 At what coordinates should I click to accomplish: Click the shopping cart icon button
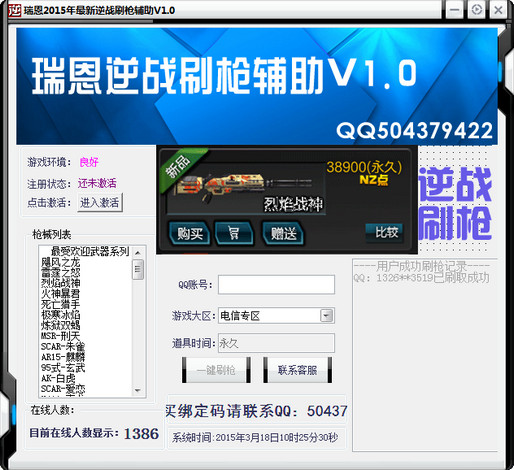click(x=234, y=233)
